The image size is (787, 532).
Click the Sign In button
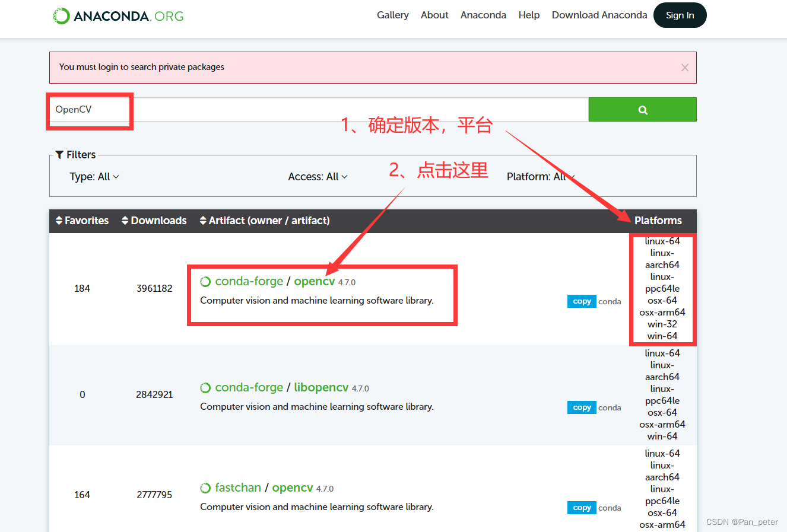coord(680,15)
